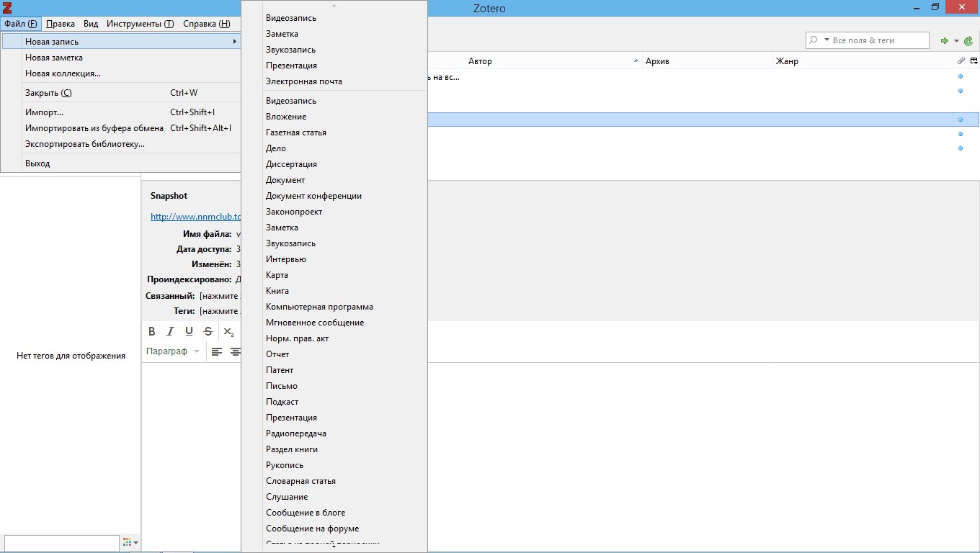The height and width of the screenshot is (553, 980).
Task: Toggle bold in the note editor
Action: pyautogui.click(x=152, y=331)
